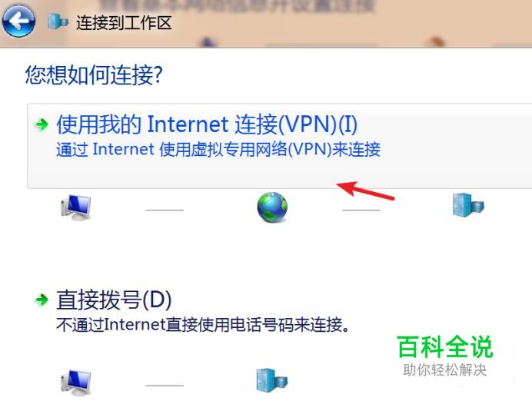Viewport: 532px width, 404px height.
Task: Click 通过 Internet 使用虚拟专用网络 description text
Action: 218,149
